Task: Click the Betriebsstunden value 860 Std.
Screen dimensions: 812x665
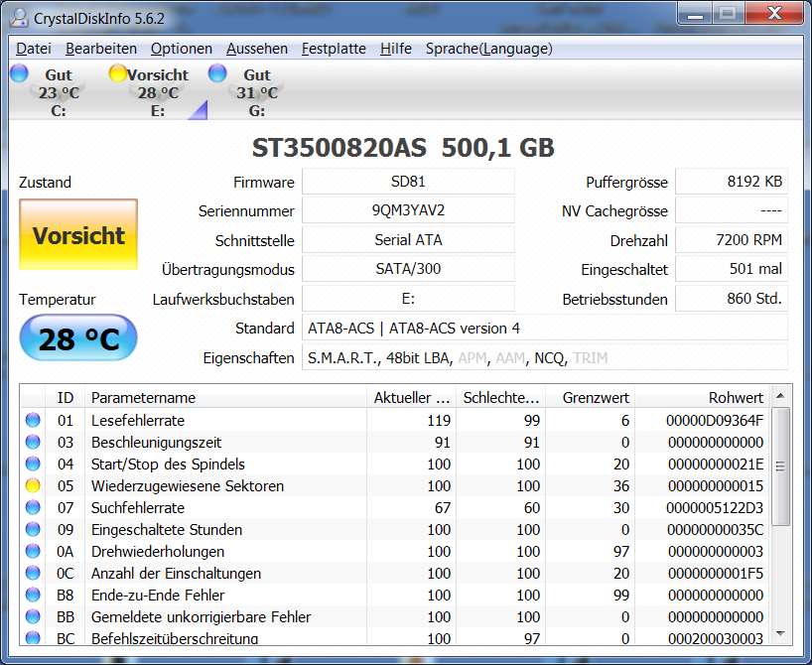Action: (732, 299)
